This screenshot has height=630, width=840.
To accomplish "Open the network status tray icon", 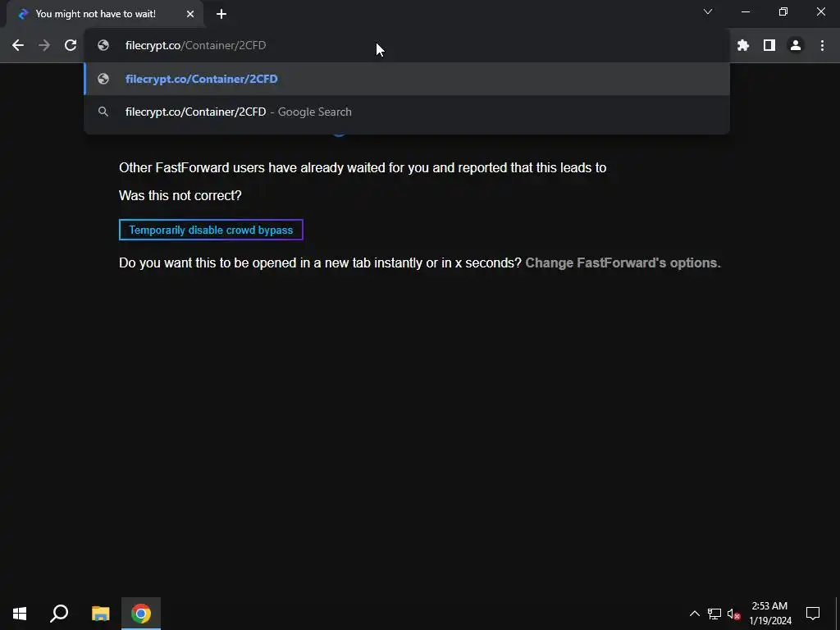I will (x=714, y=614).
